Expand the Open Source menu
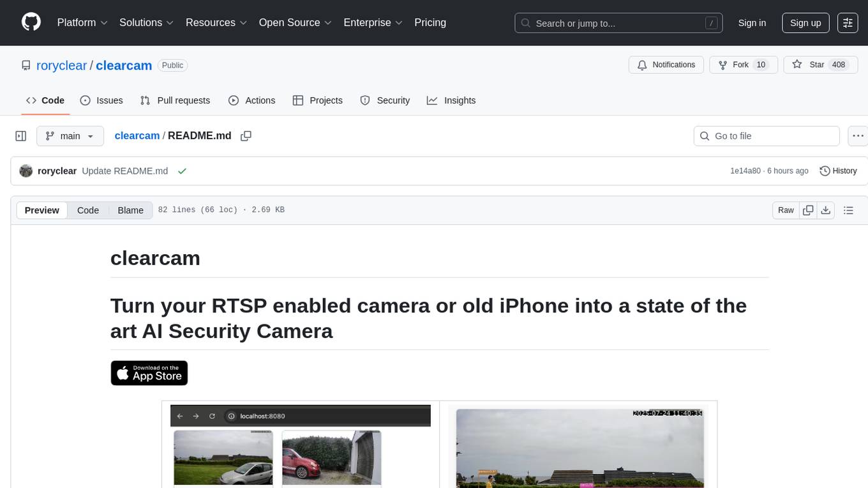The image size is (868, 488). 296,22
